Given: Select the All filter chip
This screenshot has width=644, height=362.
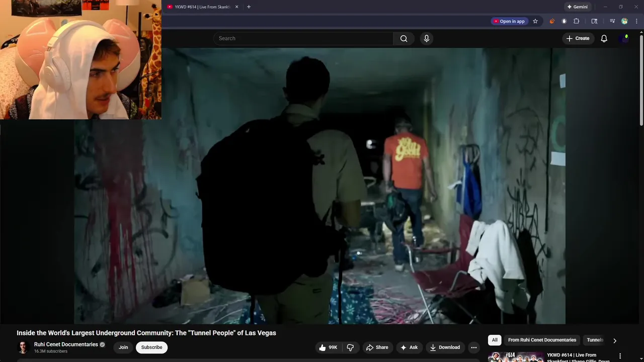Looking at the screenshot, I should pyautogui.click(x=495, y=340).
